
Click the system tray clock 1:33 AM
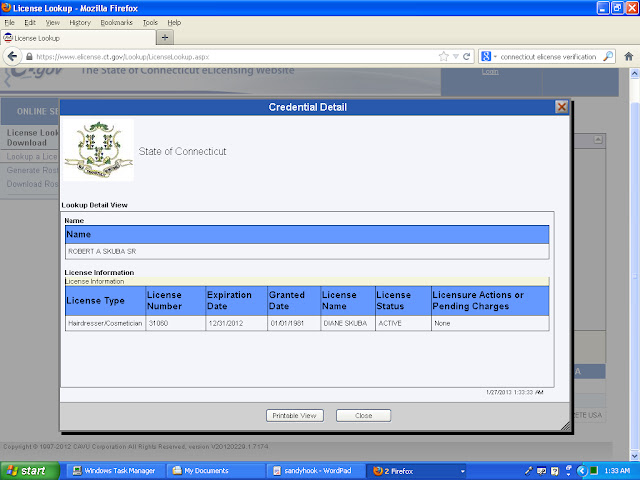[x=617, y=471]
